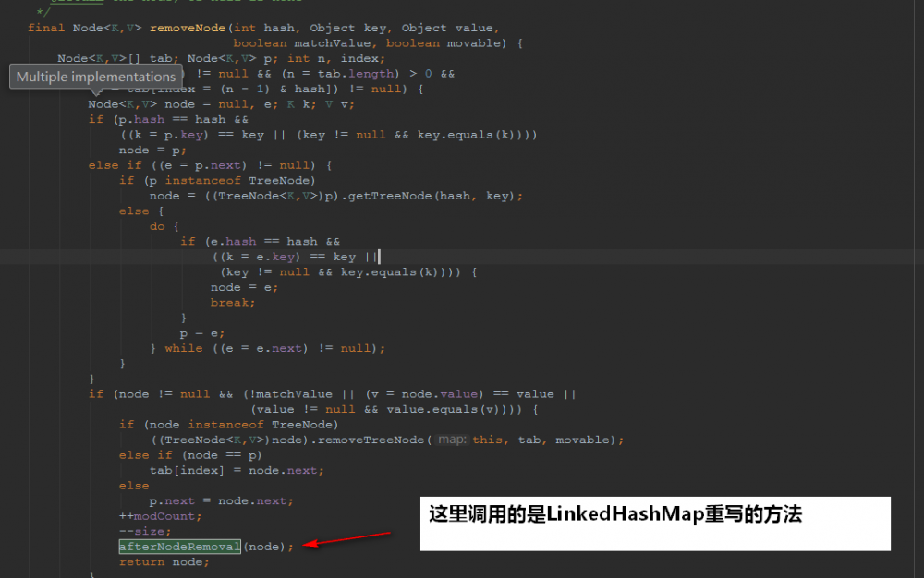Click the --size; line

[145, 531]
